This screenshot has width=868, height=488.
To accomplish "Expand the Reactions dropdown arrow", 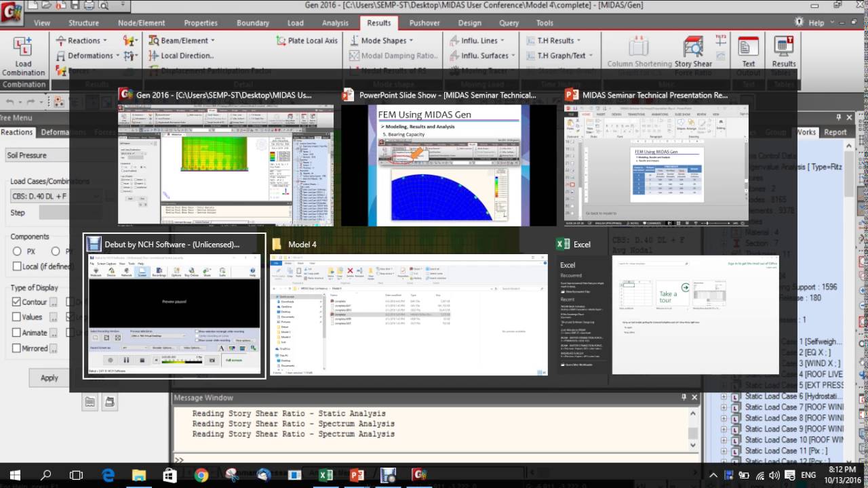I will (x=106, y=41).
